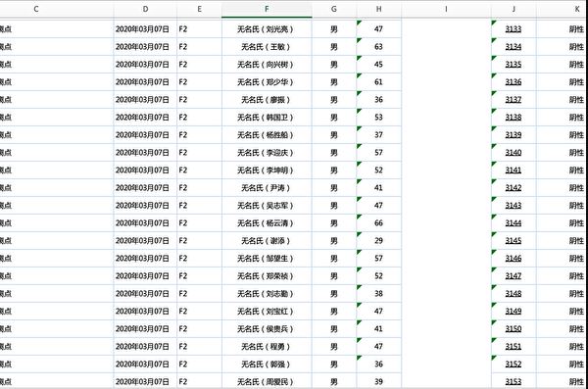Select the age cell showing 66
Screen dimensions: 588x389
tap(378, 223)
